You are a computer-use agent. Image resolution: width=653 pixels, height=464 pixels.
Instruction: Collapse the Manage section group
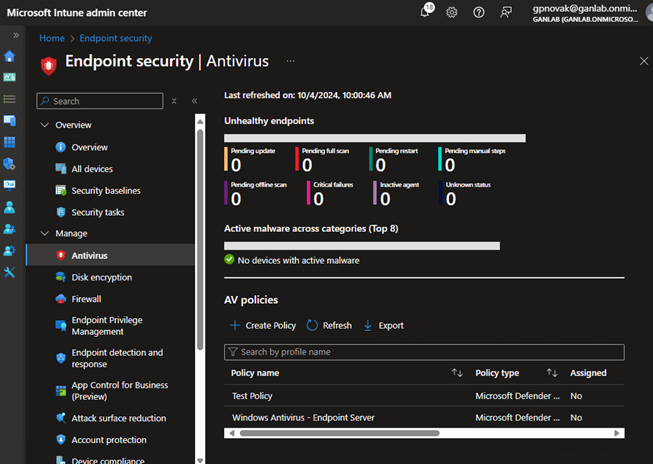click(x=44, y=233)
